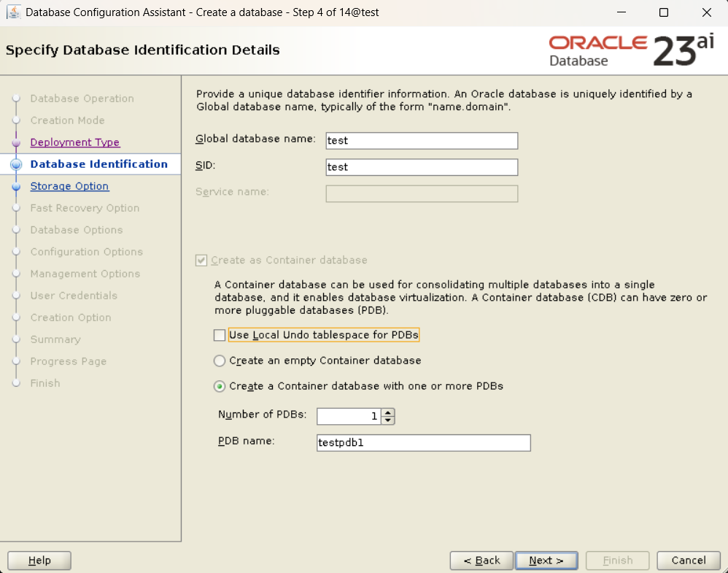Select Create a Container database with PDBs

[220, 386]
